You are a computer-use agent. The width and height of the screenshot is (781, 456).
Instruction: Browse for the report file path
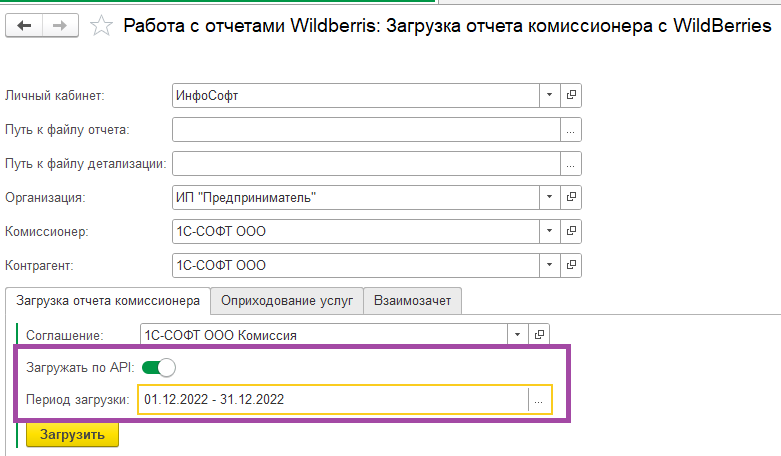pos(571,130)
